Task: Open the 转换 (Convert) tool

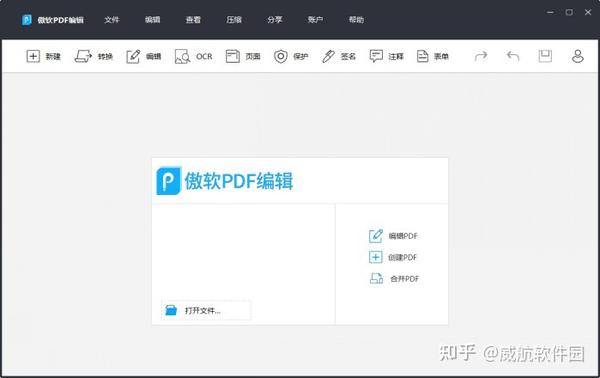Action: pyautogui.click(x=93, y=56)
